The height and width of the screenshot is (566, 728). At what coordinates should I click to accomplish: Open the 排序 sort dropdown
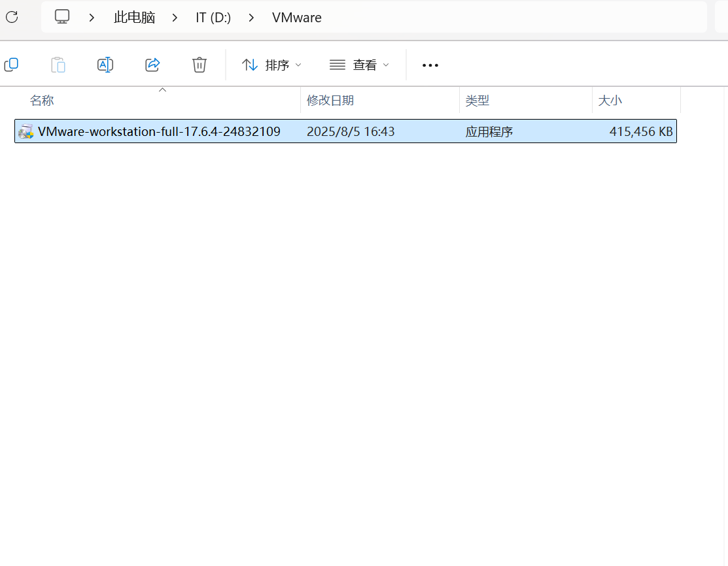pos(271,65)
